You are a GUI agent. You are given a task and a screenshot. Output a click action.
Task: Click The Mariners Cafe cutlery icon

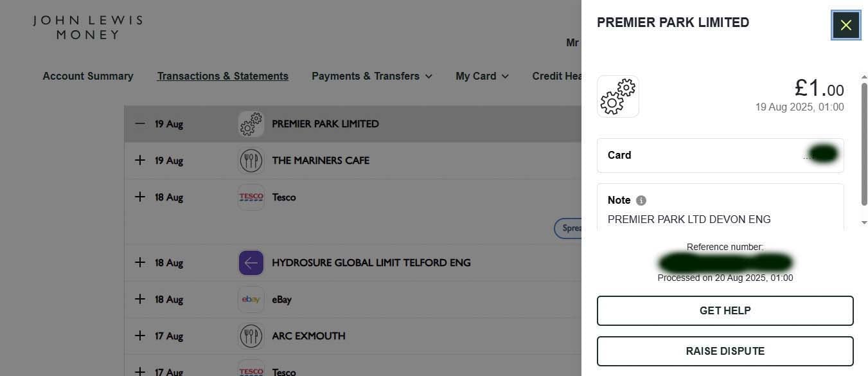tap(251, 160)
